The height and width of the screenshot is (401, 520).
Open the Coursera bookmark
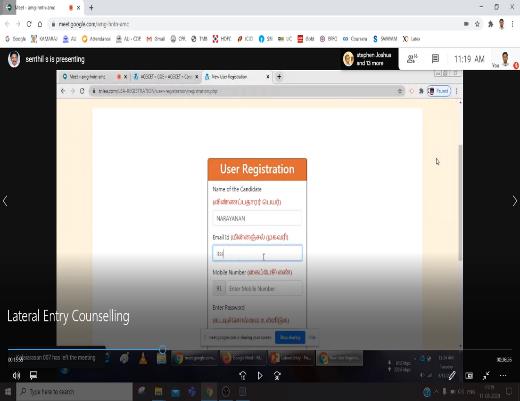(x=355, y=39)
